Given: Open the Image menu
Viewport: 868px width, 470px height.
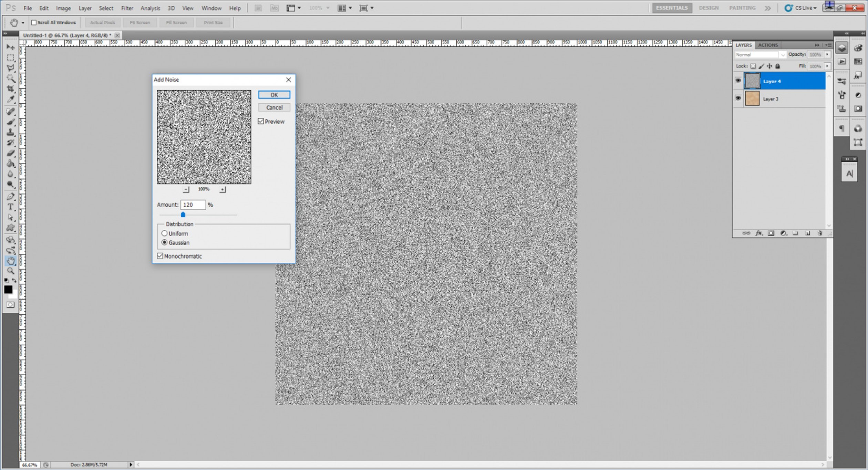Looking at the screenshot, I should click(63, 8).
